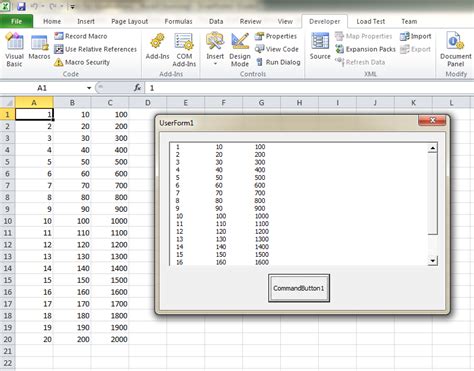Open the Add-Ins manager
The width and height of the screenshot is (474, 371).
(x=157, y=47)
